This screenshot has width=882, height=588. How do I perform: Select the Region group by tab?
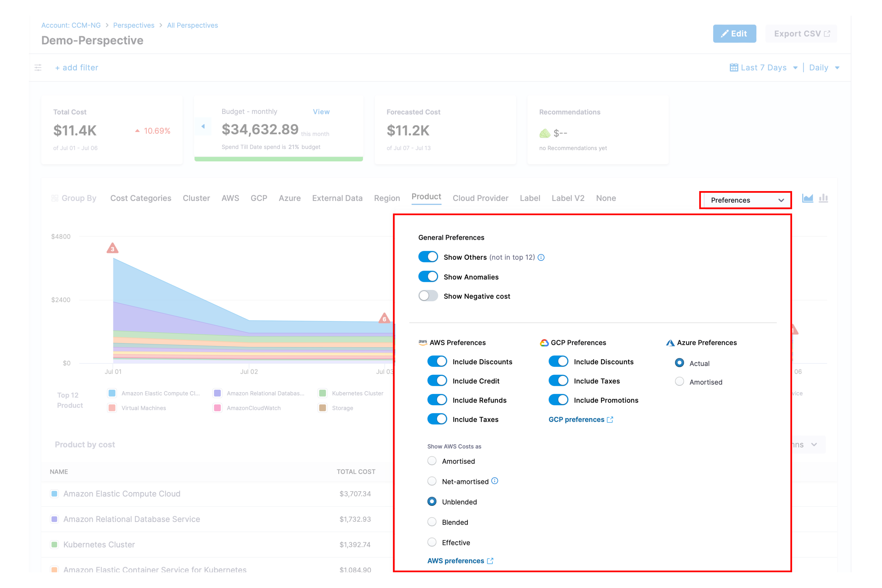387,198
